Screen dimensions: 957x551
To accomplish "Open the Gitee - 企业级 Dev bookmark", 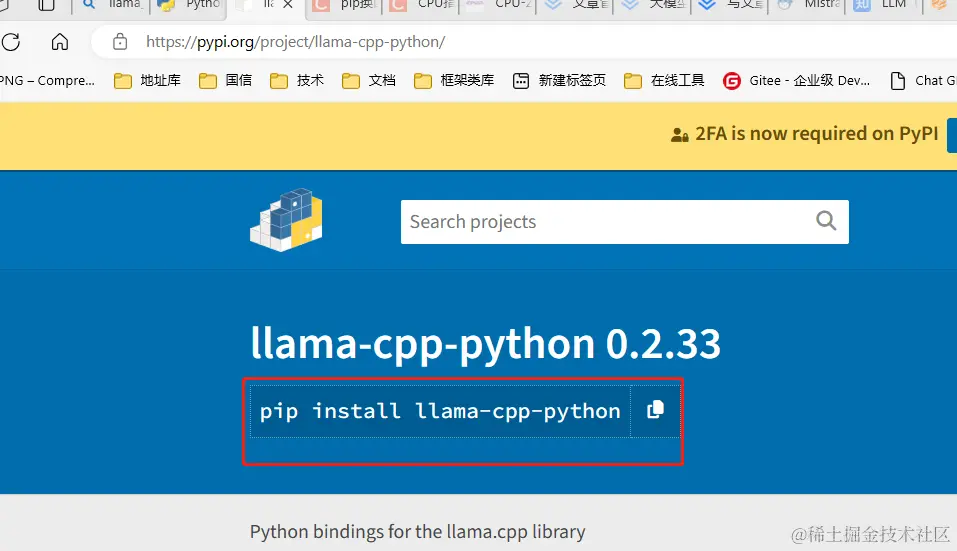I will pyautogui.click(x=796, y=81).
